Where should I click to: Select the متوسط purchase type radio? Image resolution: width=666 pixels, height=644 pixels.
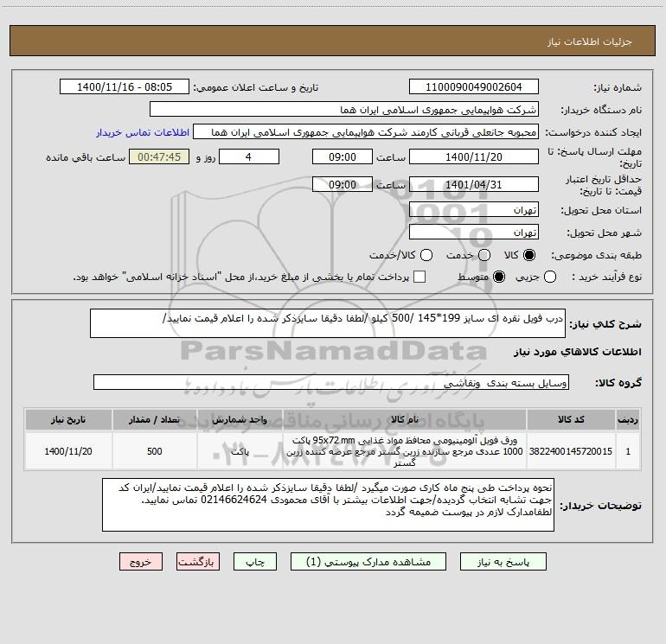click(x=499, y=277)
